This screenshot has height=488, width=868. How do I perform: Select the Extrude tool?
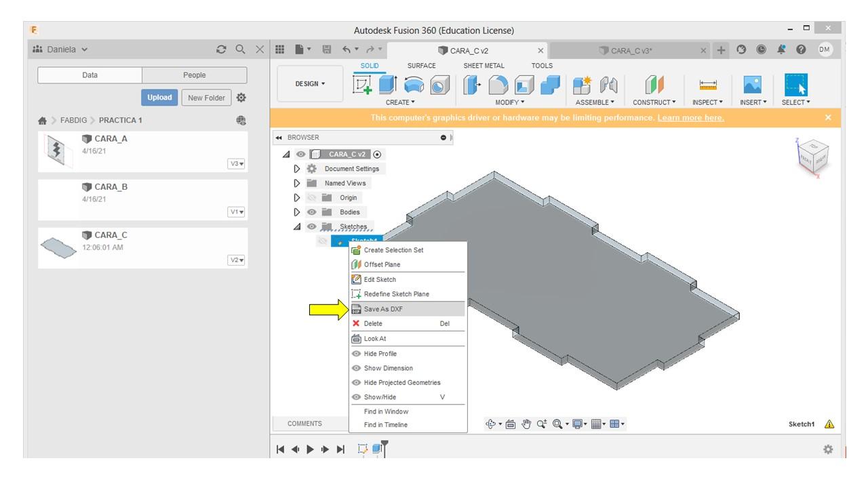pyautogui.click(x=388, y=85)
